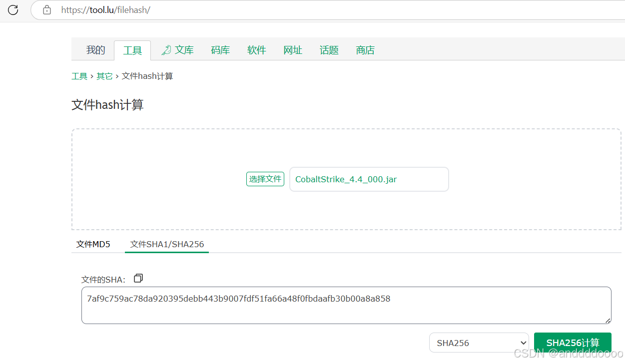Viewport: 625px width, 364px height.
Task: View site info via the lock icon
Action: pos(47,9)
